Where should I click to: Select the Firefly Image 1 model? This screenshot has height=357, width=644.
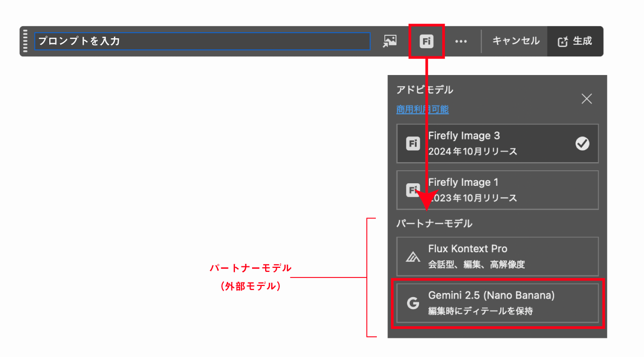(498, 190)
